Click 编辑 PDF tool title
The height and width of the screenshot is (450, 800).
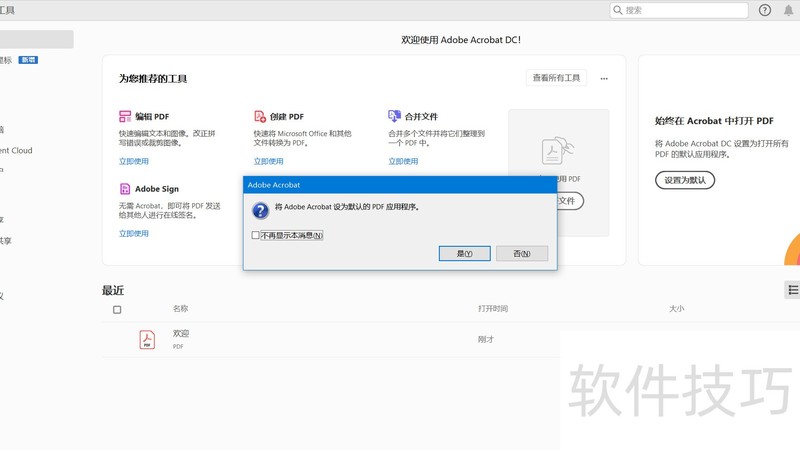tap(152, 116)
